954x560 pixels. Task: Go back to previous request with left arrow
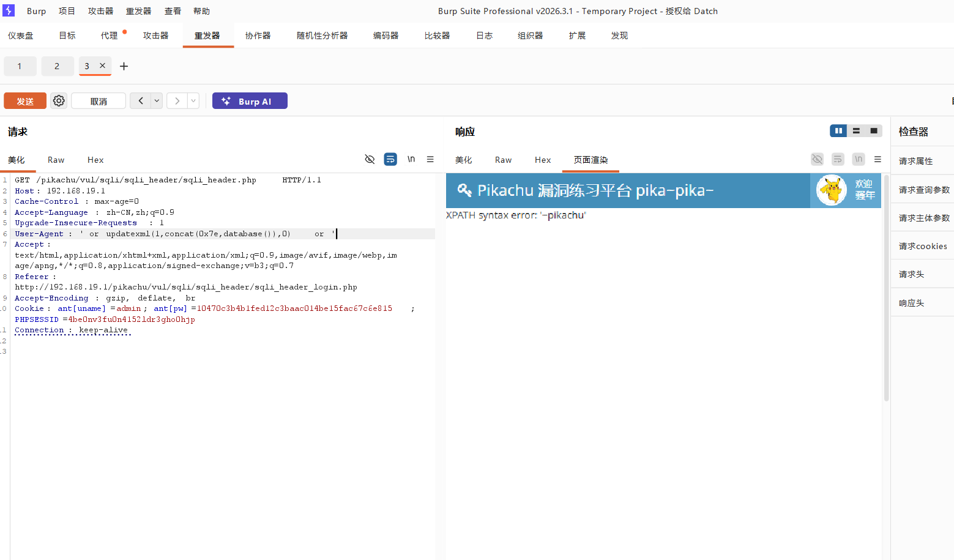[x=141, y=101]
